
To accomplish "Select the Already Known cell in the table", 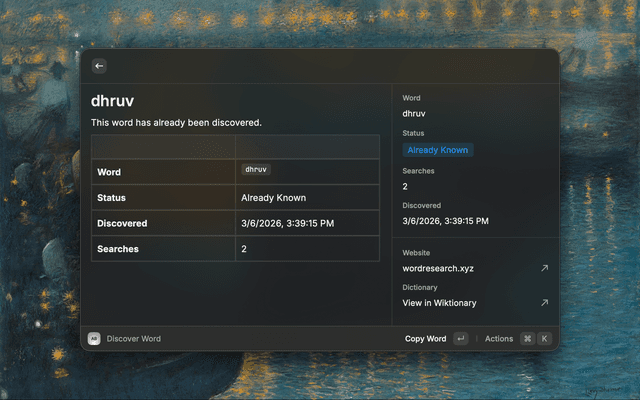I will 273,198.
